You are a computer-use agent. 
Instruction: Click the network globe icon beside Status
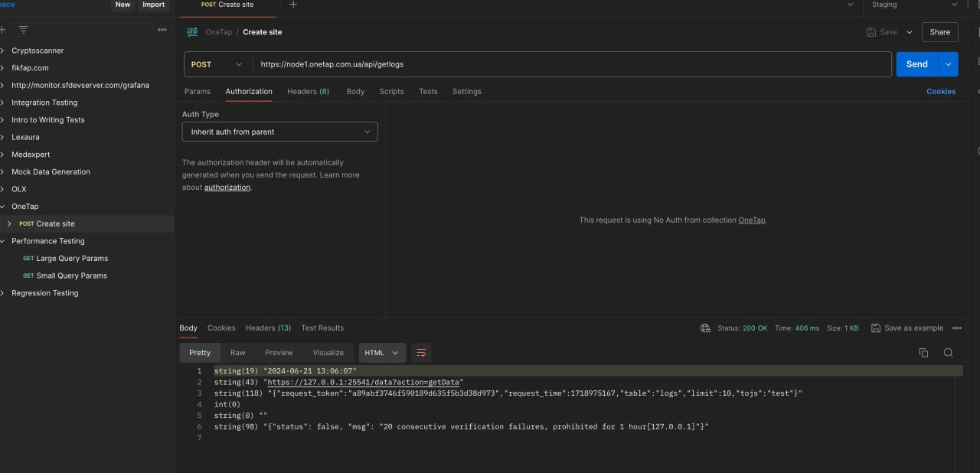(x=705, y=328)
